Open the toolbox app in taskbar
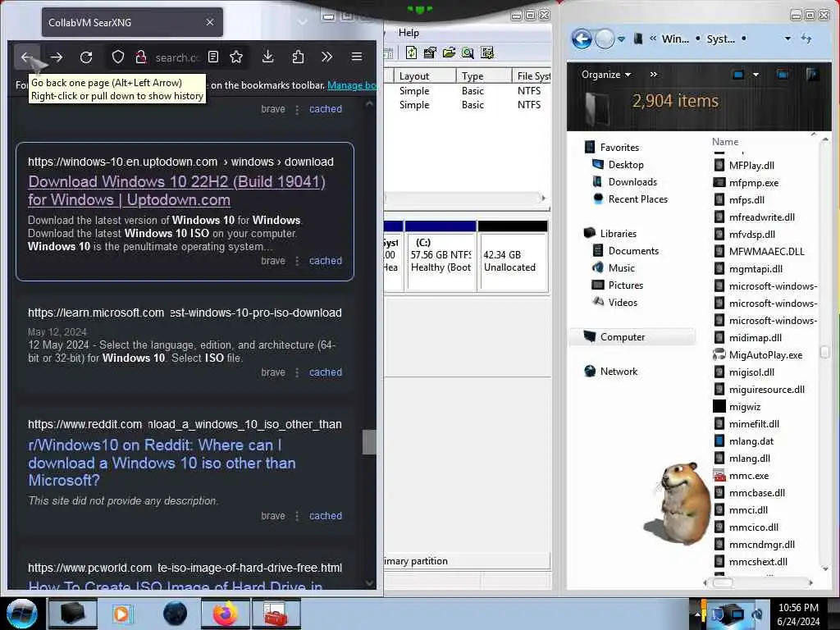 pos(276,614)
